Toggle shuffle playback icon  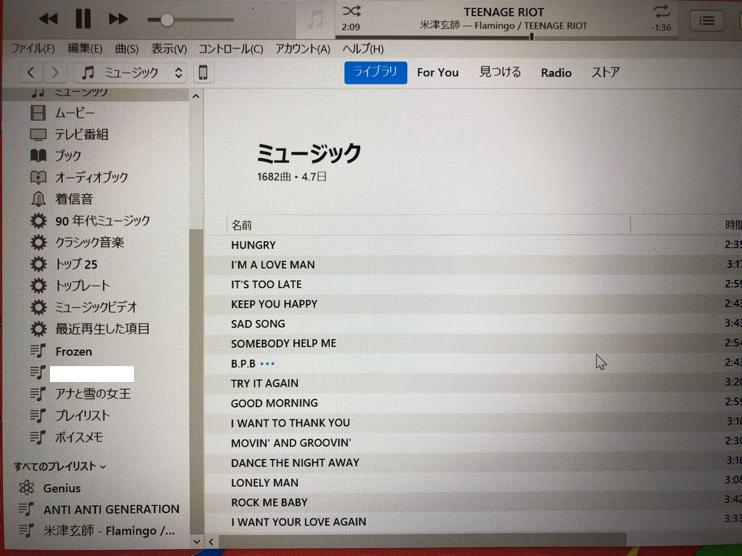[351, 10]
